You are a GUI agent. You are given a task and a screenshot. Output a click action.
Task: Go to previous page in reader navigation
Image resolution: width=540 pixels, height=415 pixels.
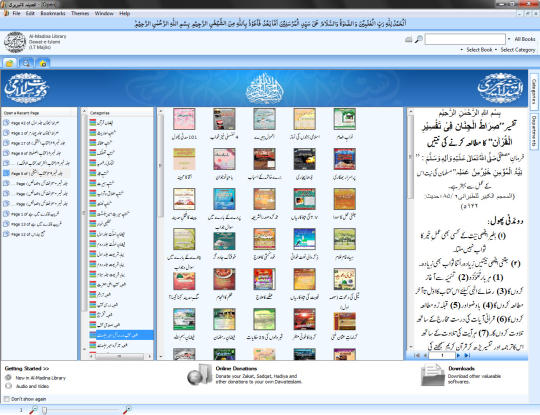425,355
